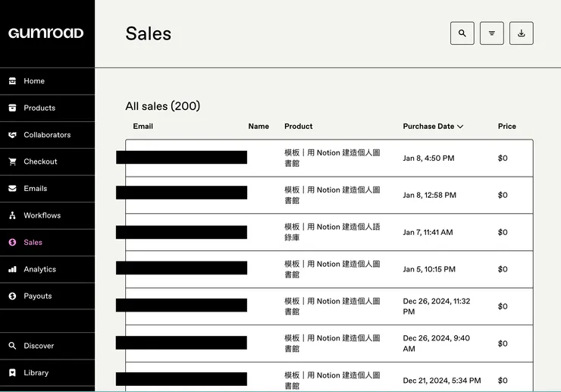Click the Email column header
561x392 pixels.
(143, 127)
